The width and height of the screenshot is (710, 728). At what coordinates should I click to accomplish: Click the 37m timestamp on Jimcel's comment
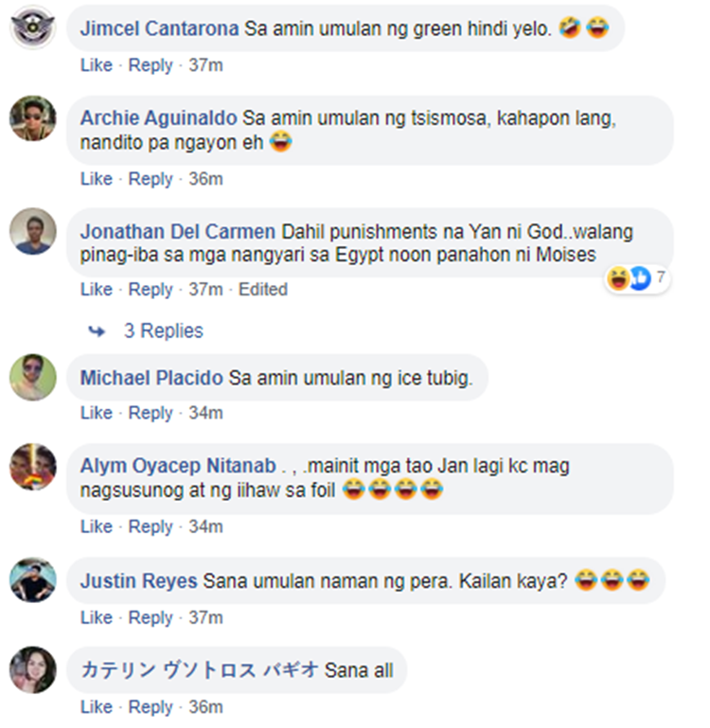coord(204,65)
